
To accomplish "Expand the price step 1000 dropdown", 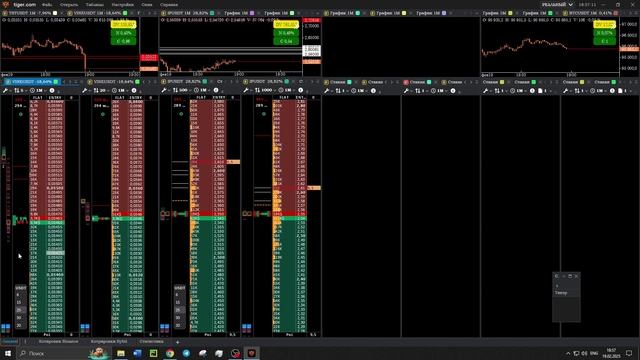I will pos(265,90).
